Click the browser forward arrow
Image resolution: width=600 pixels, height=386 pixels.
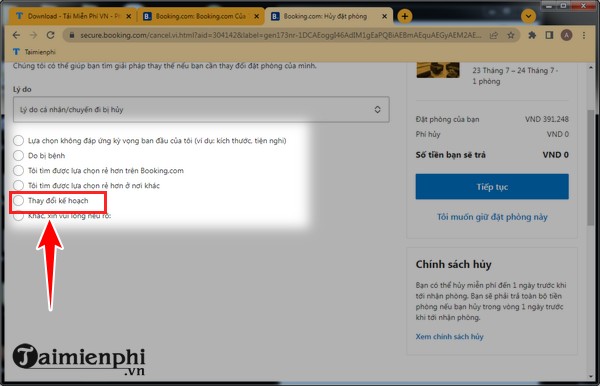[x=33, y=35]
